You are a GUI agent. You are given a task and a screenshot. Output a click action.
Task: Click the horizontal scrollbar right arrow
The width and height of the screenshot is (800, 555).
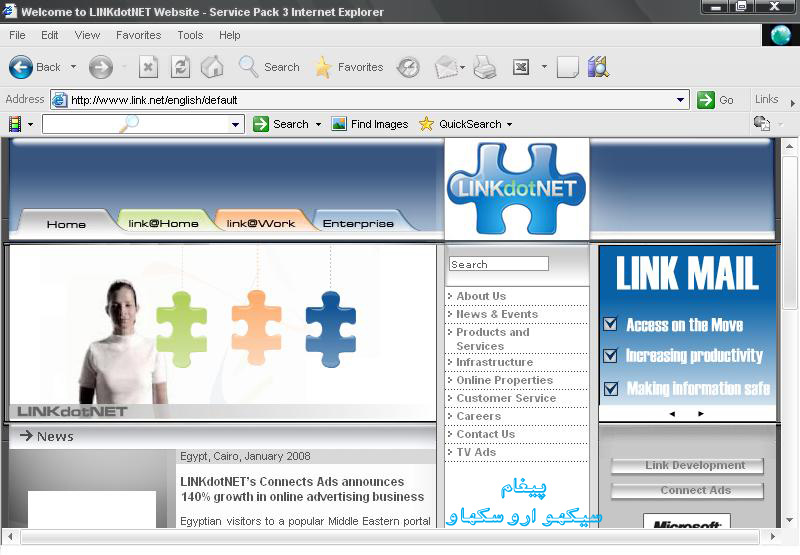pos(772,536)
